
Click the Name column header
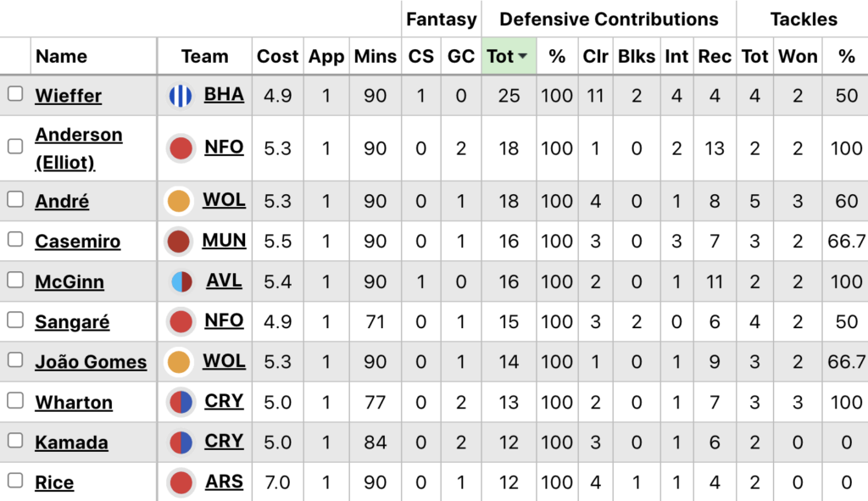click(62, 57)
